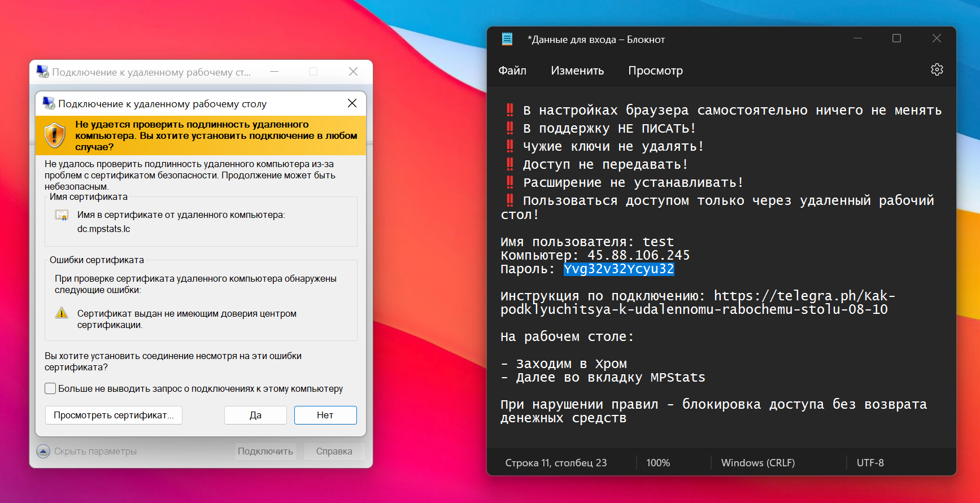
Task: Click the IP address 45.88.106.245
Action: point(638,255)
